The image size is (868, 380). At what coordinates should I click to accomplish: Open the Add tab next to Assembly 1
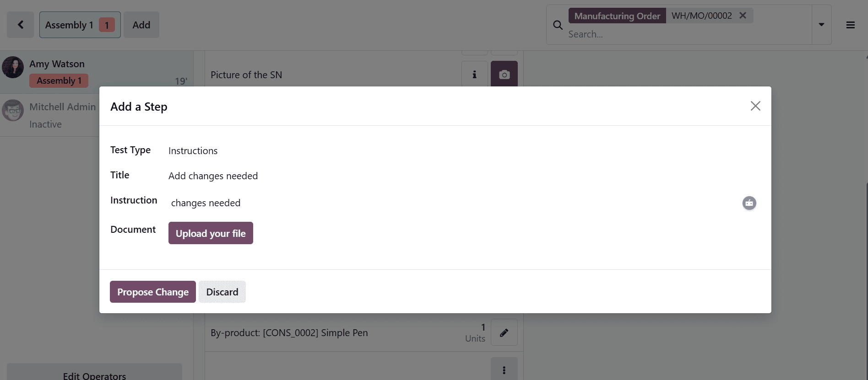click(141, 24)
